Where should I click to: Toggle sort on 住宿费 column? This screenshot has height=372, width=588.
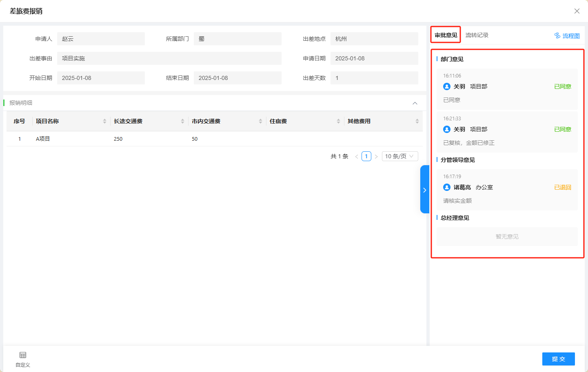pyautogui.click(x=338, y=121)
